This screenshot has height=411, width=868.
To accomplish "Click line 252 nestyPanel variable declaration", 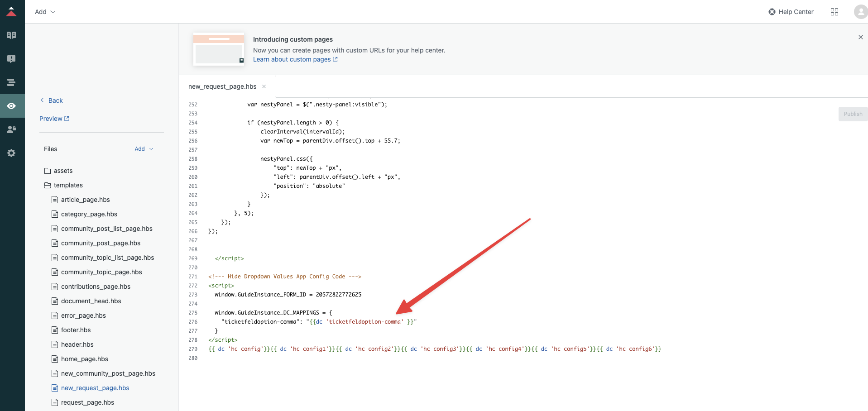I will 317,105.
